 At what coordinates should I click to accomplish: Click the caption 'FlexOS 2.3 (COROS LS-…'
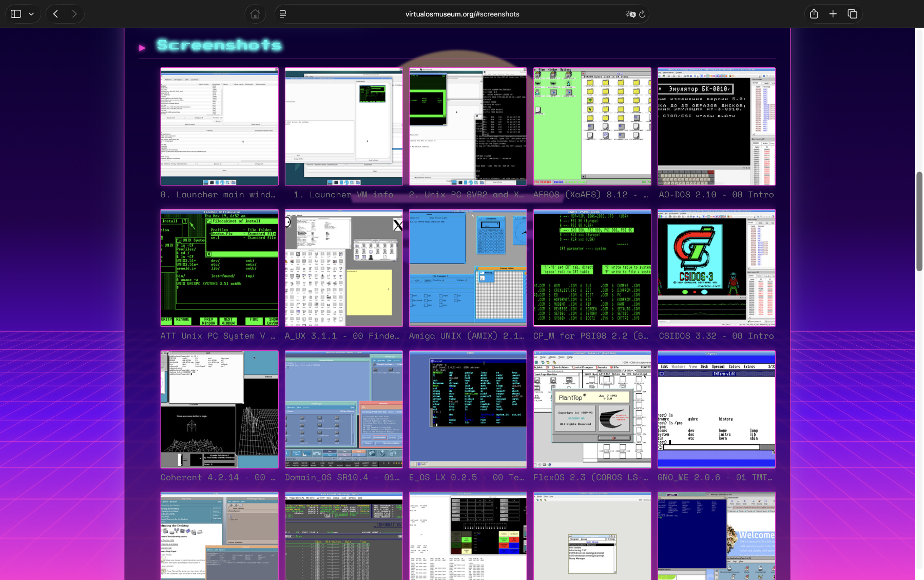591,478
